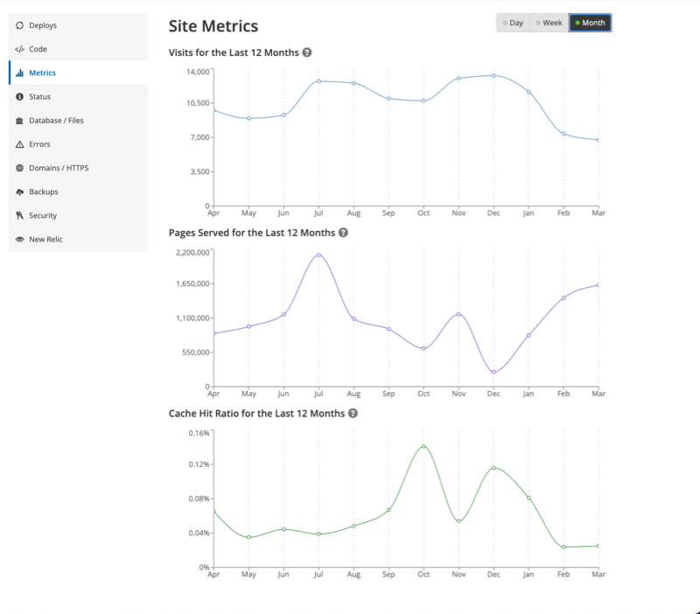Click the Status info icon

(x=18, y=96)
